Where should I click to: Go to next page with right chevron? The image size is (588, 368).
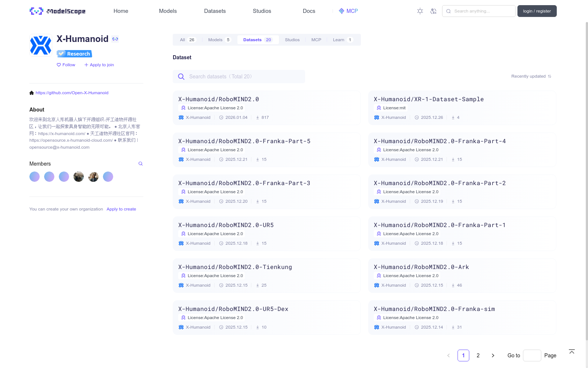(493, 355)
